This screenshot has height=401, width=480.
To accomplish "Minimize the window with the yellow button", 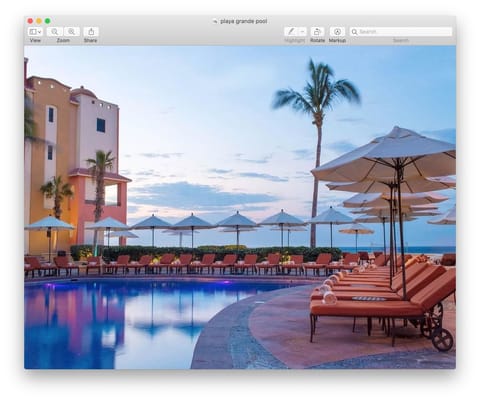I will (39, 21).
